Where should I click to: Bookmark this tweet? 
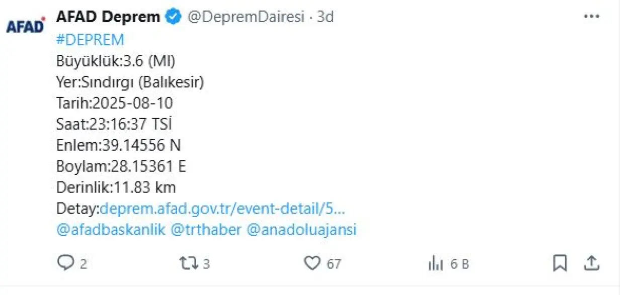pyautogui.click(x=559, y=263)
